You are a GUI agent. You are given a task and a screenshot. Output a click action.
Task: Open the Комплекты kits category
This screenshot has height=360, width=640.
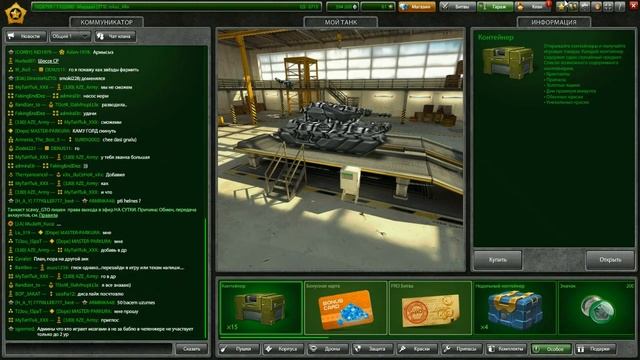(x=507, y=349)
